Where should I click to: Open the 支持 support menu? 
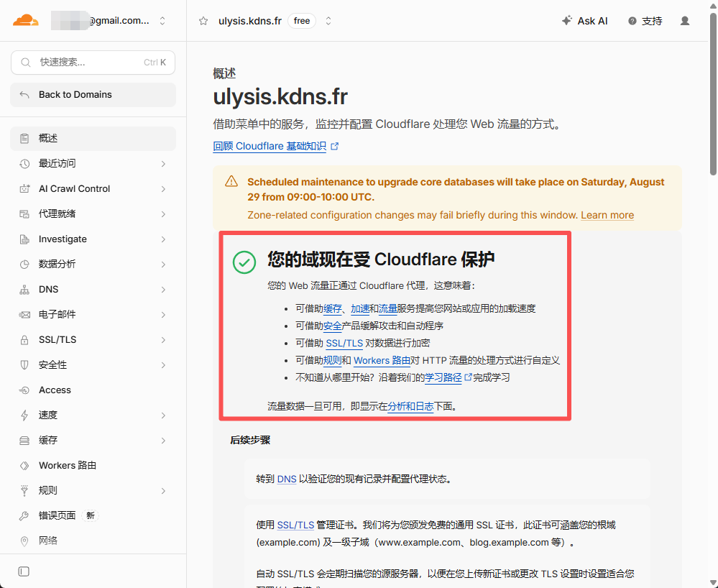pyautogui.click(x=645, y=21)
